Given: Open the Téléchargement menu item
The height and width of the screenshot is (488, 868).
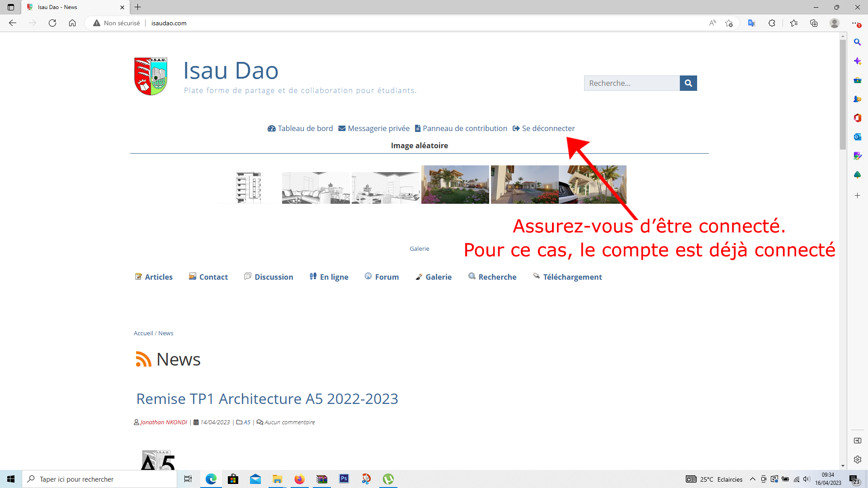Looking at the screenshot, I should tap(572, 277).
